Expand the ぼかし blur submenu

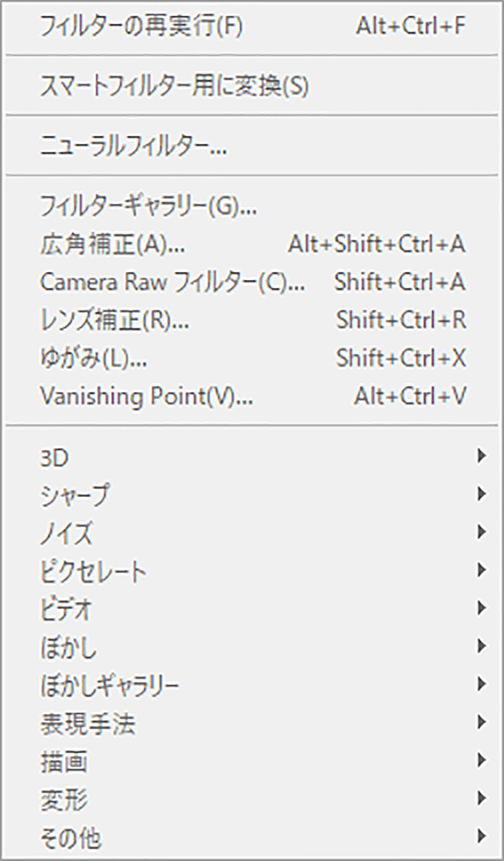(x=68, y=647)
